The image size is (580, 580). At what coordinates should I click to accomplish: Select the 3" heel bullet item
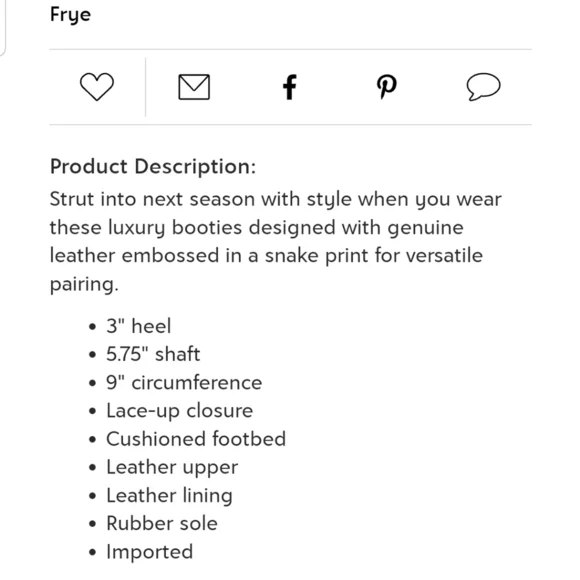[139, 326]
